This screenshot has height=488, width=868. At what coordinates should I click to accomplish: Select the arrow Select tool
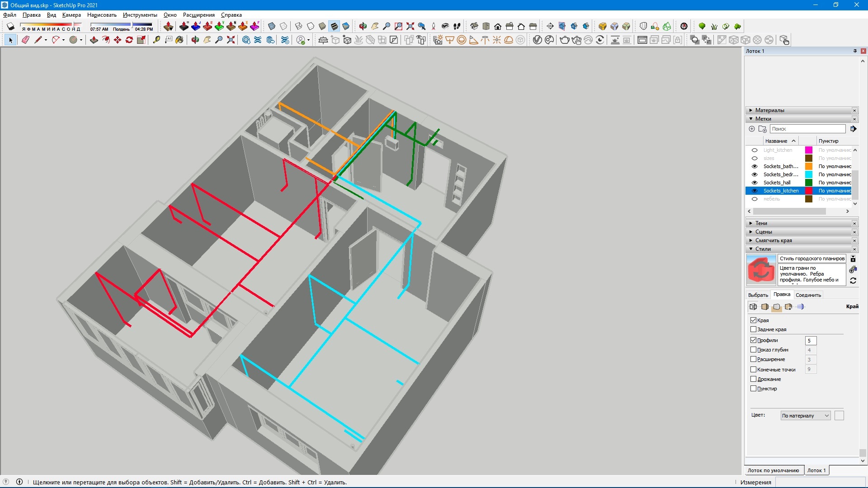click(11, 40)
